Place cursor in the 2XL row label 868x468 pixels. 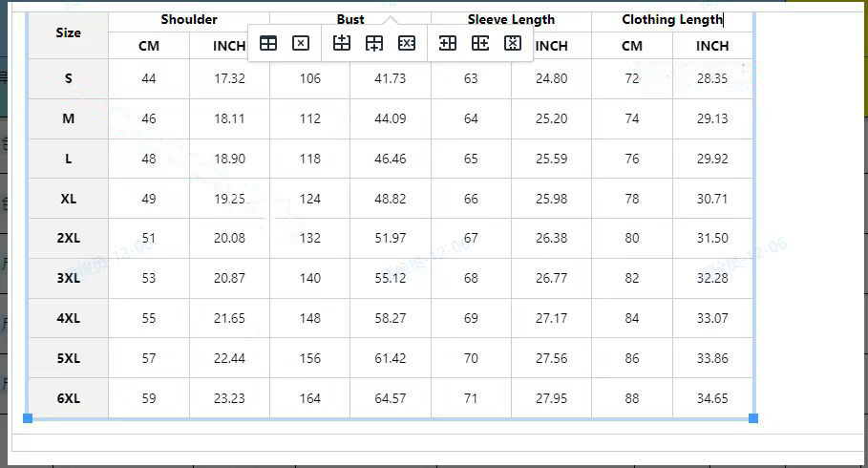(68, 238)
